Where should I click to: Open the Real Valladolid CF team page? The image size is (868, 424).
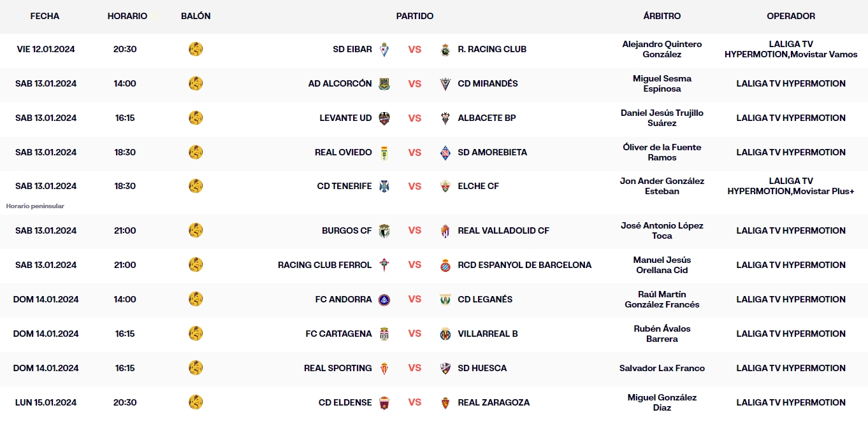tap(503, 230)
